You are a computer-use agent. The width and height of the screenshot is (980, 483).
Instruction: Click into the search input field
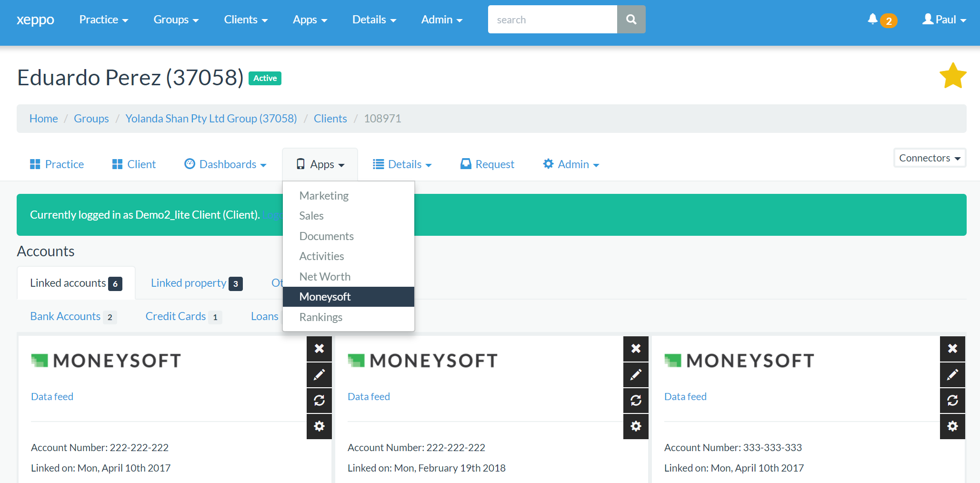click(552, 20)
